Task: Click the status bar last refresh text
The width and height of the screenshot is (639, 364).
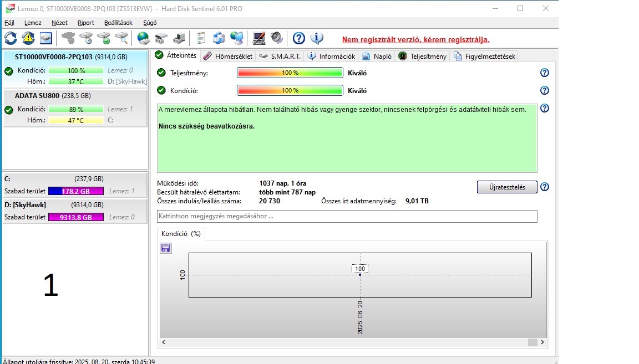Action: pos(79,361)
